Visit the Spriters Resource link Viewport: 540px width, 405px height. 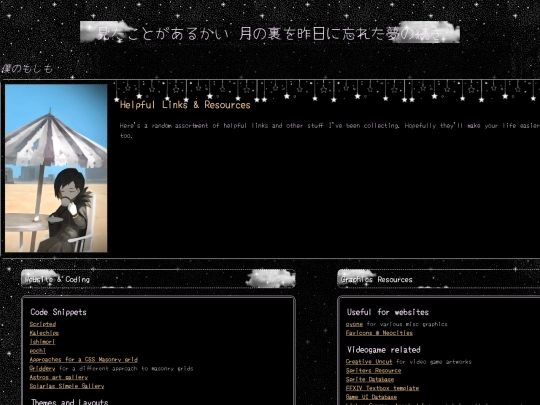(x=374, y=371)
